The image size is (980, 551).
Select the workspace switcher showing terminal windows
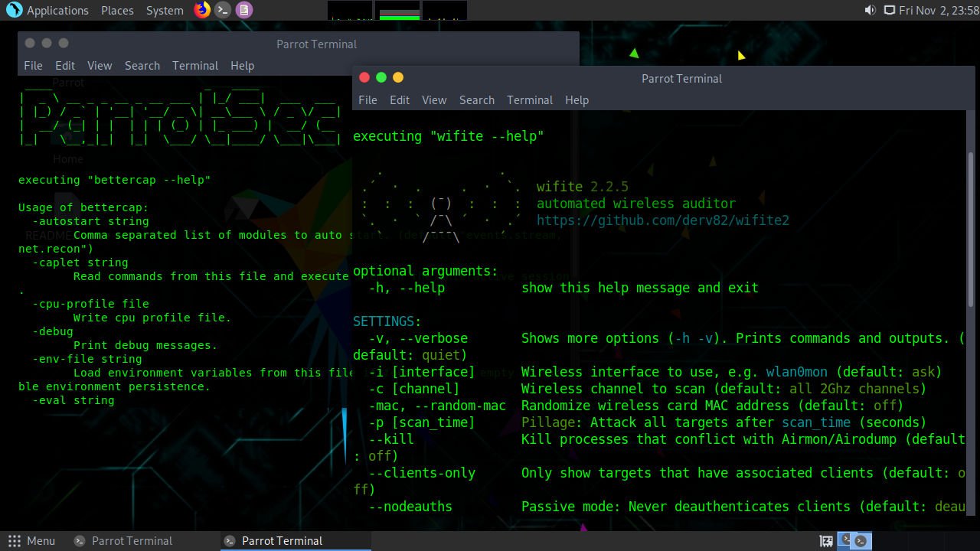coord(854,540)
